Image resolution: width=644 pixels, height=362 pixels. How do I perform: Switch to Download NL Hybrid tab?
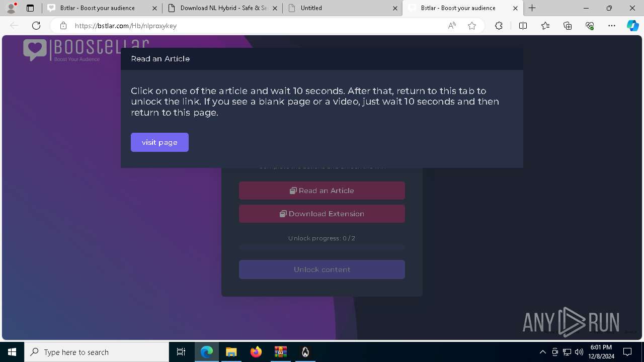click(223, 8)
